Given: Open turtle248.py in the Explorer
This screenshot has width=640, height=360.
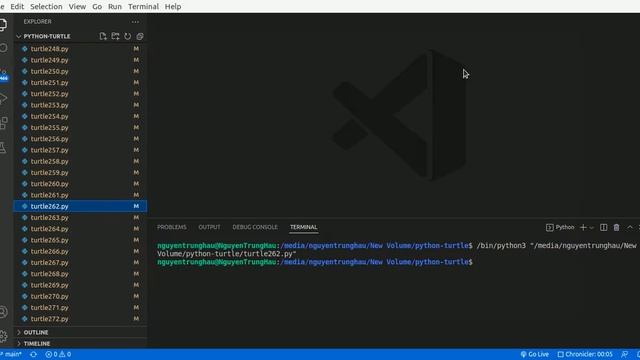Looking at the screenshot, I should coord(81,49).
